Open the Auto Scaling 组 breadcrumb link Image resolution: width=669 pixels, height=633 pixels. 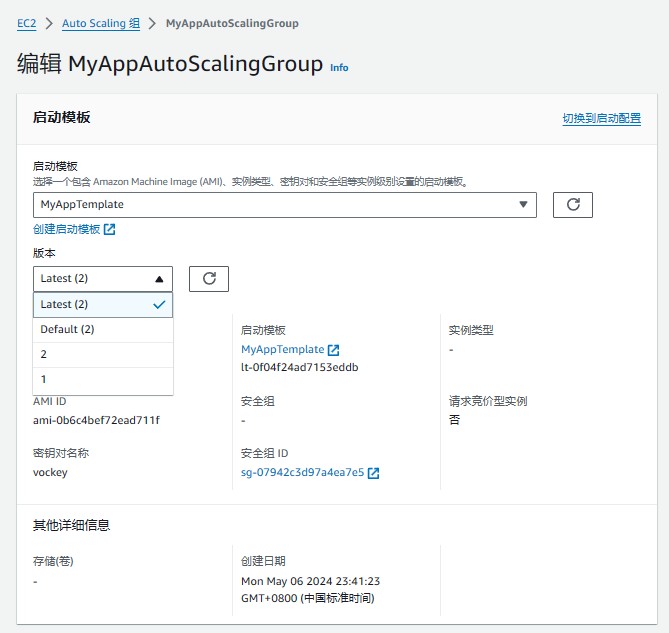click(101, 23)
